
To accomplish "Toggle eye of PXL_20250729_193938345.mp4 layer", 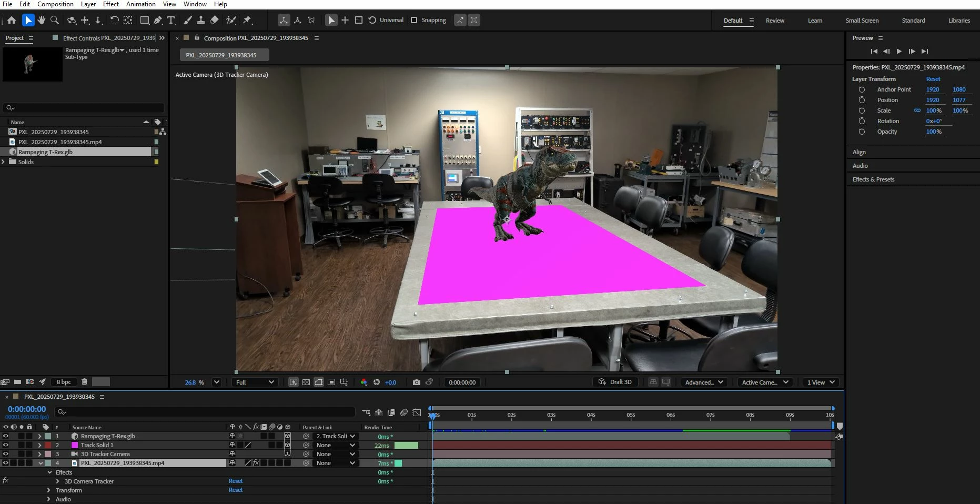I will pos(6,463).
